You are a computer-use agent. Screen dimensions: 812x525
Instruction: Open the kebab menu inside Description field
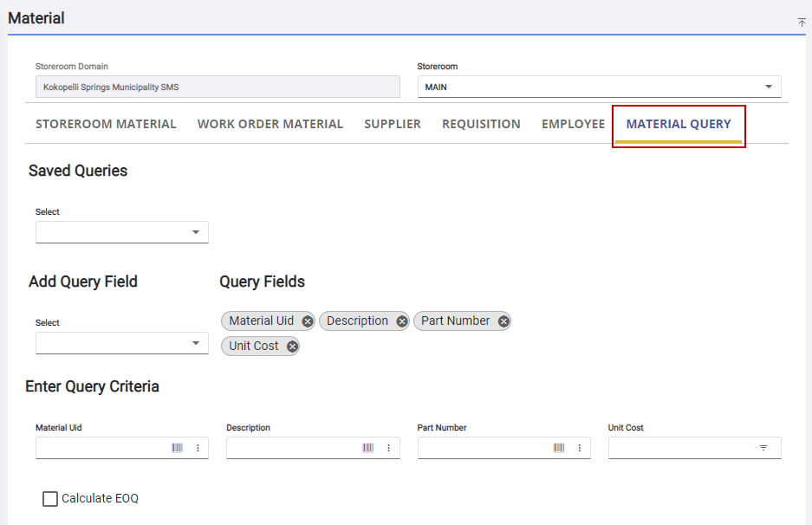pyautogui.click(x=387, y=448)
